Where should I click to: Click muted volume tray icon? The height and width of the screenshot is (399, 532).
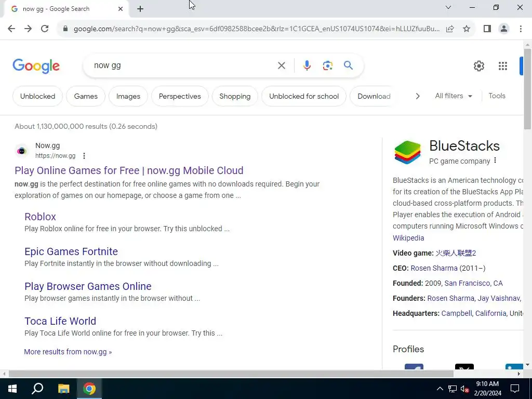pyautogui.click(x=464, y=389)
